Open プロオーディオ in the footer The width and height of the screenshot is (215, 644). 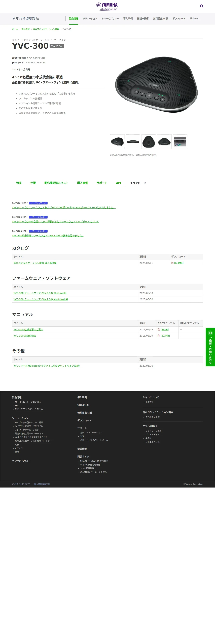click(x=152, y=435)
